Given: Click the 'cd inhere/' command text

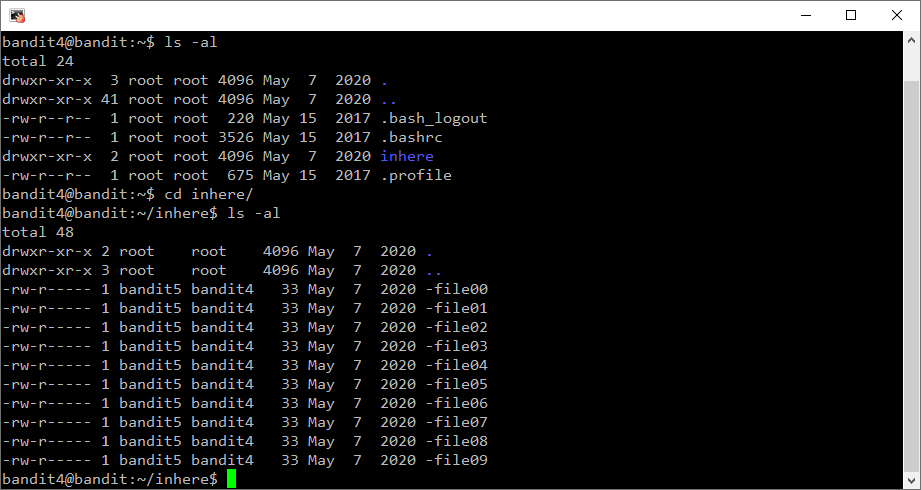Looking at the screenshot, I should pos(209,194).
